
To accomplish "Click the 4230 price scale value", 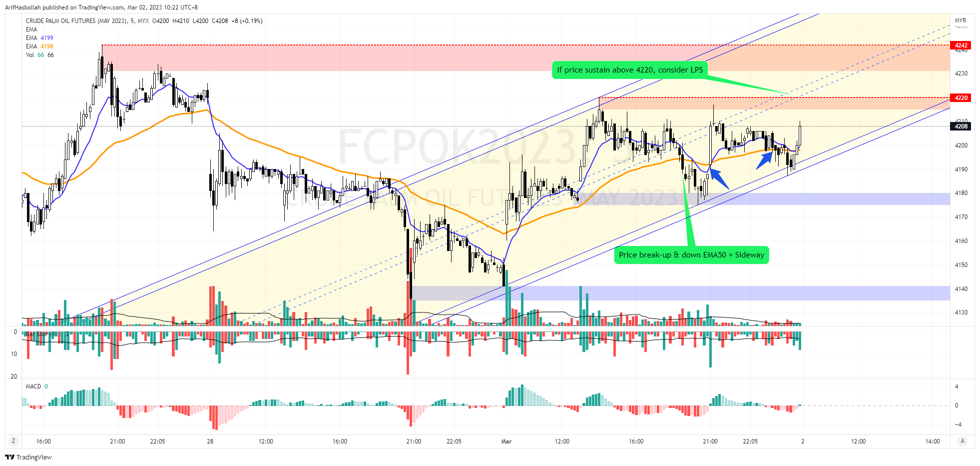I will point(961,73).
